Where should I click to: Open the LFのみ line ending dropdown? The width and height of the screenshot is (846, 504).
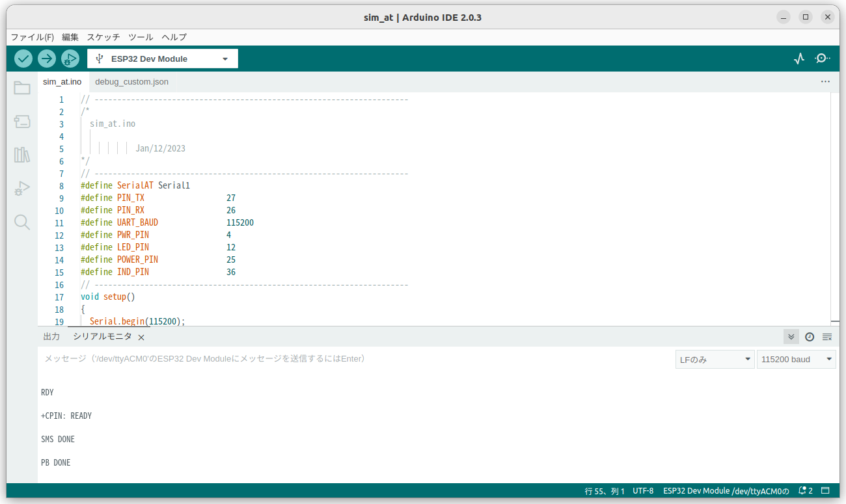(715, 359)
